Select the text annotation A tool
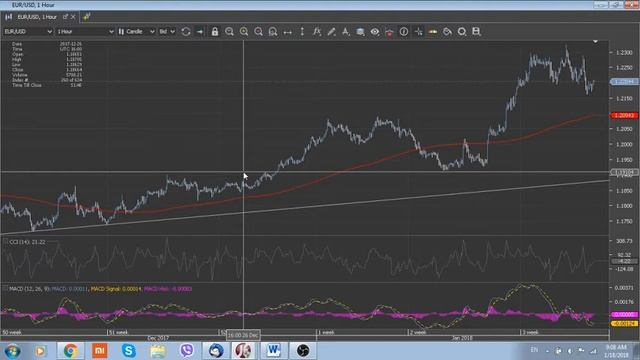Viewport: 640px width, 360px height. point(346,31)
